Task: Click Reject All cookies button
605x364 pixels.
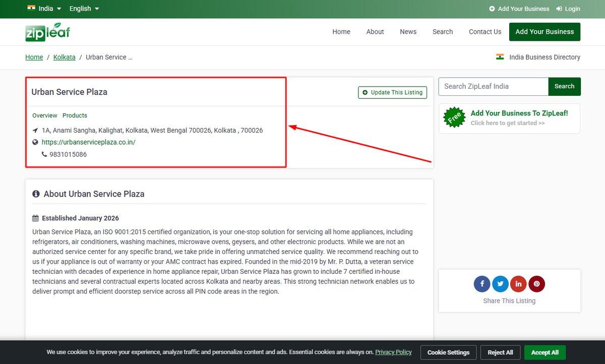Action: 500,352
